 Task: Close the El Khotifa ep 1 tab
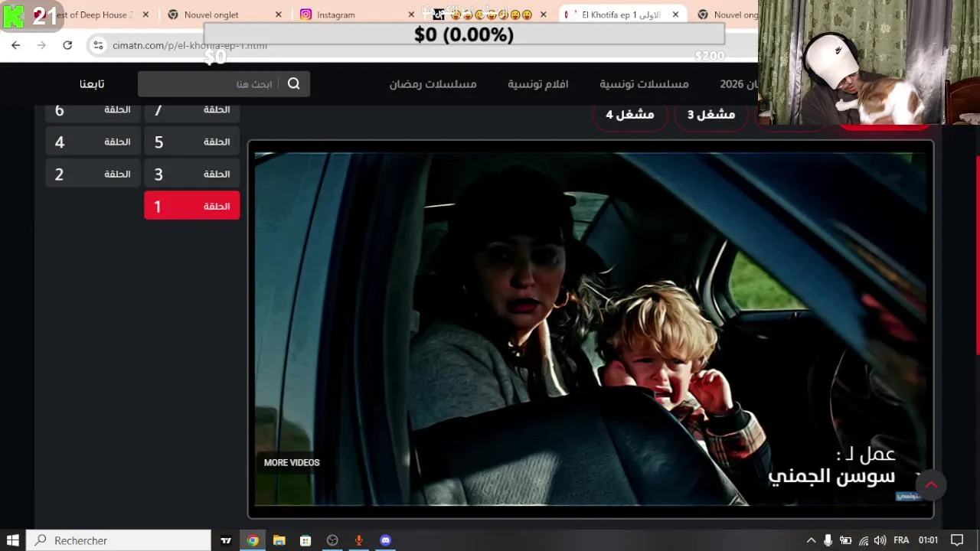coord(676,15)
